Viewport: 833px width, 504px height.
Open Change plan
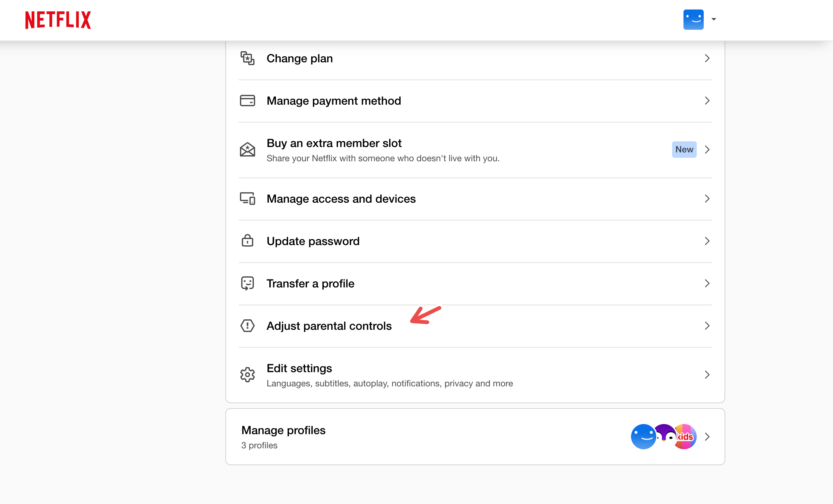475,58
